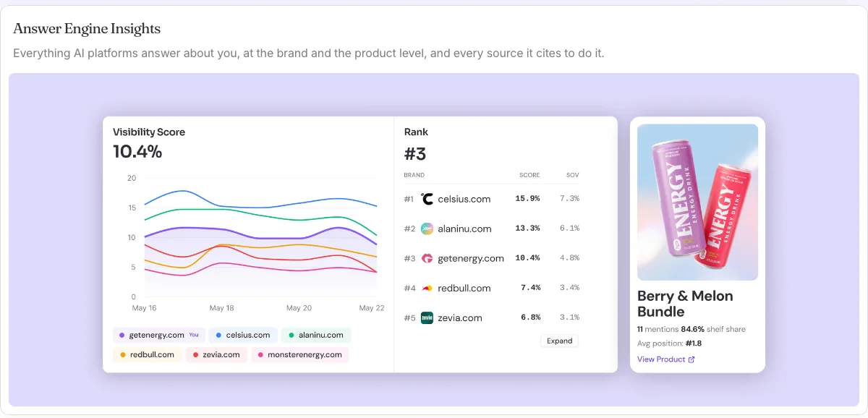Click the May 16 axis label

[x=144, y=308]
